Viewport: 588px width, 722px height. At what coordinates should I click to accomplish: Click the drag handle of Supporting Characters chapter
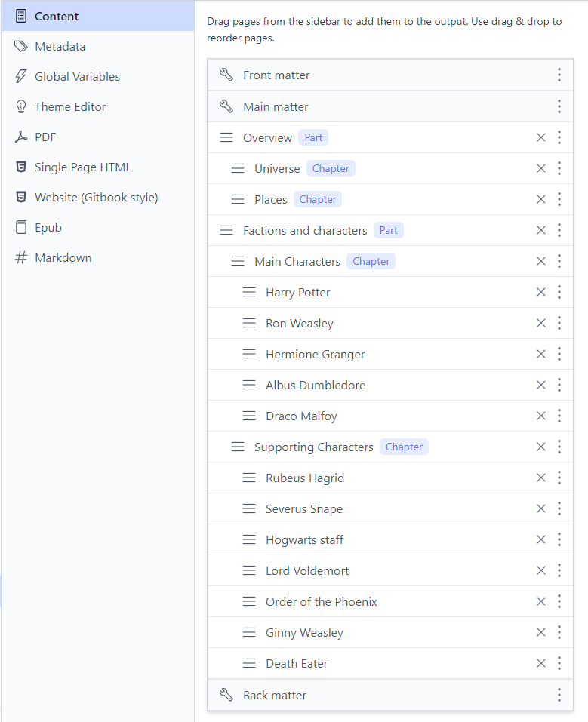click(238, 447)
